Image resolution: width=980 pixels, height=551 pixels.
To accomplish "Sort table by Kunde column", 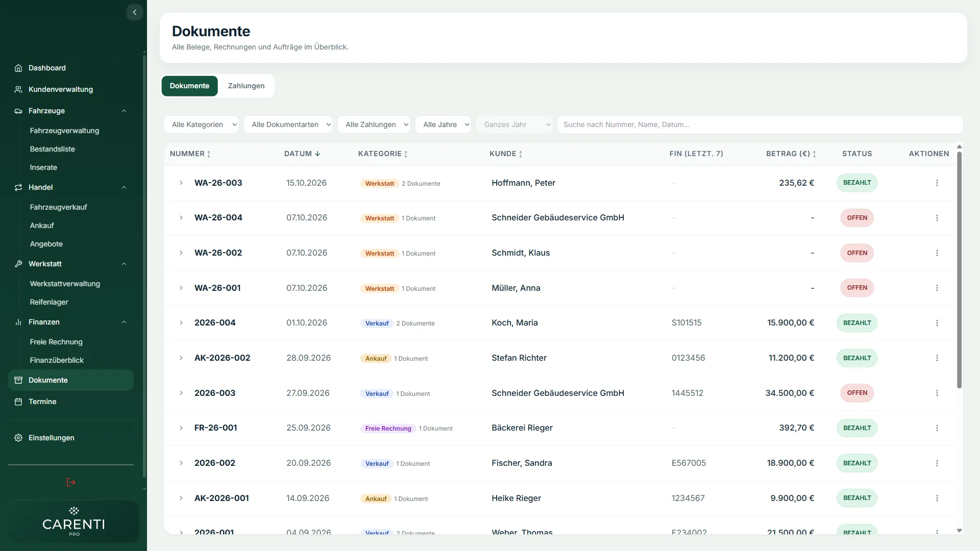I will pyautogui.click(x=506, y=154).
